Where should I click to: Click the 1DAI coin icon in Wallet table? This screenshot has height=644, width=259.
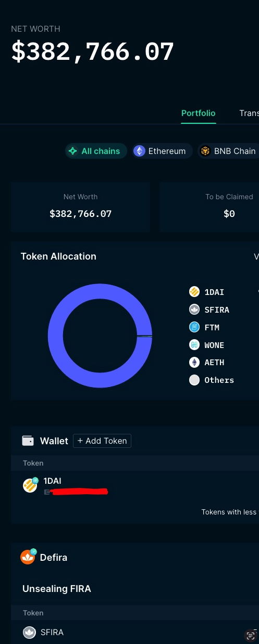[30, 485]
